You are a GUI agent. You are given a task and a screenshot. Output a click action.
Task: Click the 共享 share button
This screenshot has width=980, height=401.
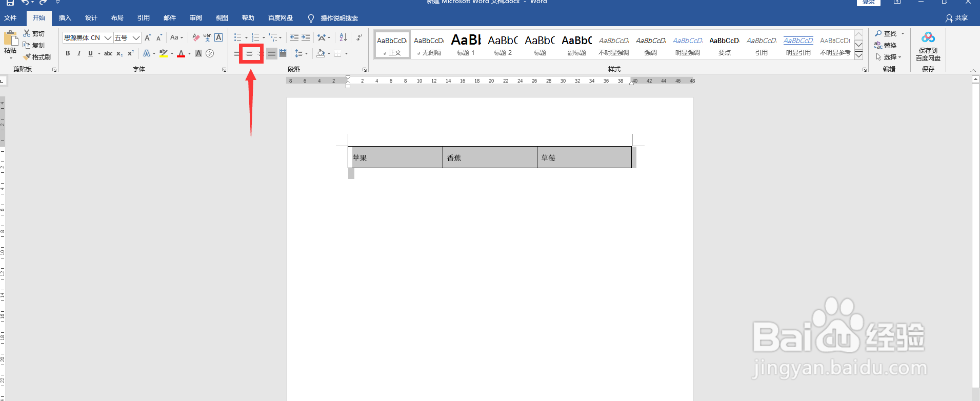(x=956, y=18)
